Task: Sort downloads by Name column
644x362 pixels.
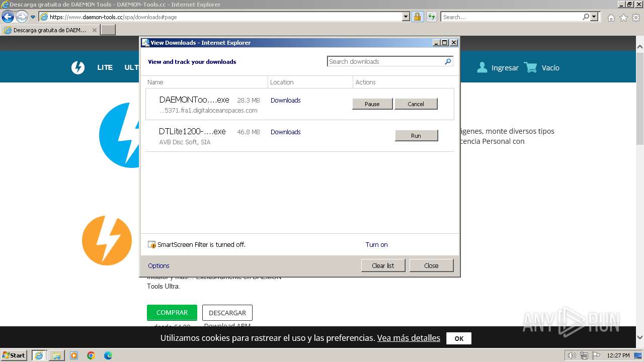Action: click(206, 82)
